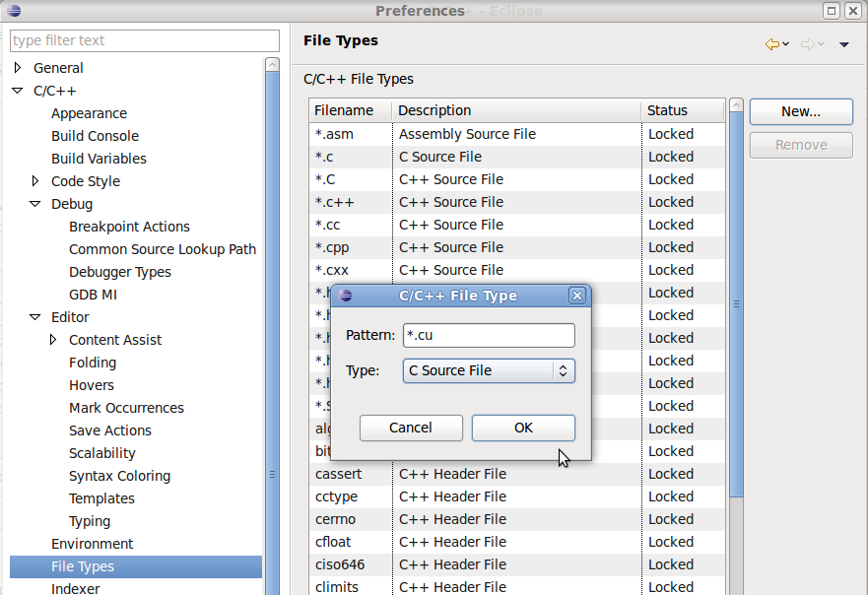Expand the General tree node
The image size is (868, 595).
click(17, 67)
